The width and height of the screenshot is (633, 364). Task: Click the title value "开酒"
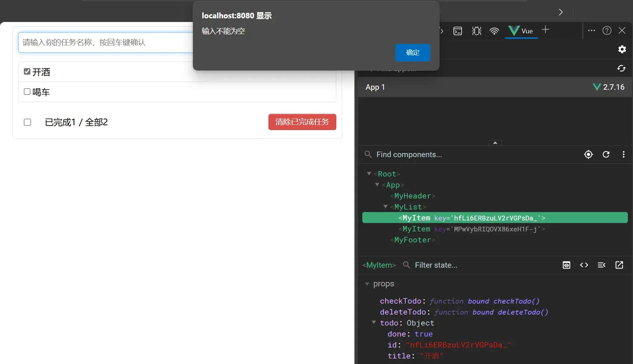click(431, 356)
